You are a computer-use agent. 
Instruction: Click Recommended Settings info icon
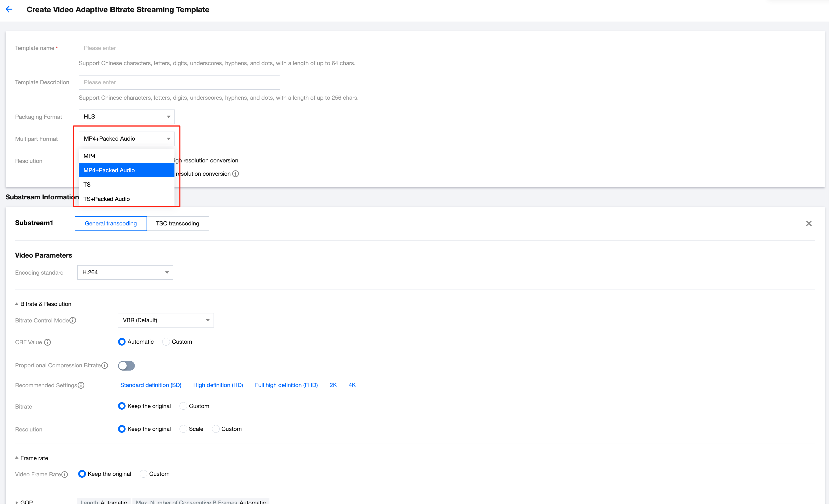[x=81, y=385]
